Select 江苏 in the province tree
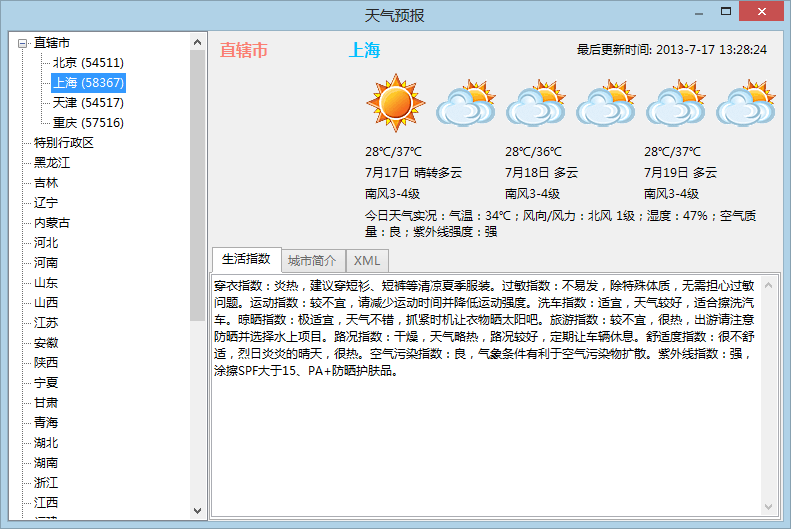The height and width of the screenshot is (529, 791). click(45, 323)
